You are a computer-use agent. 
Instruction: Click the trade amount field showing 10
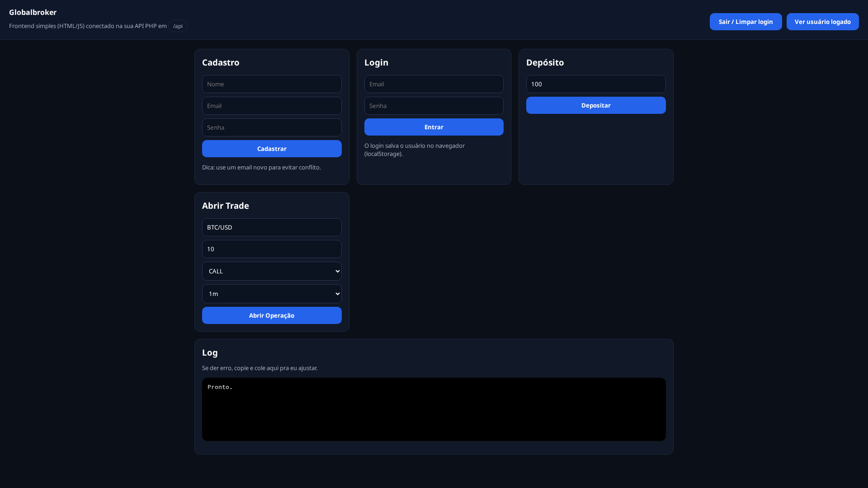[x=271, y=249]
